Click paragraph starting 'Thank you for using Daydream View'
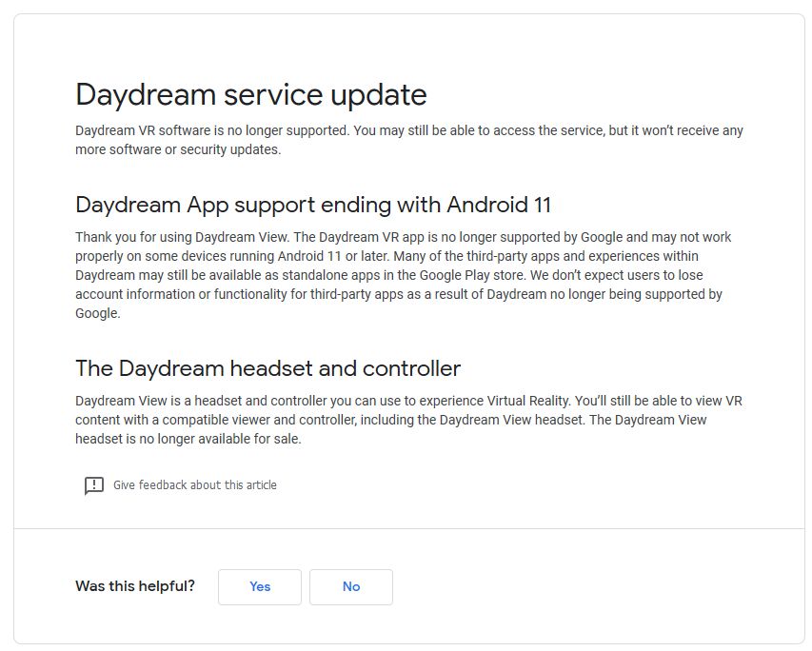This screenshot has width=812, height=651. tap(403, 275)
